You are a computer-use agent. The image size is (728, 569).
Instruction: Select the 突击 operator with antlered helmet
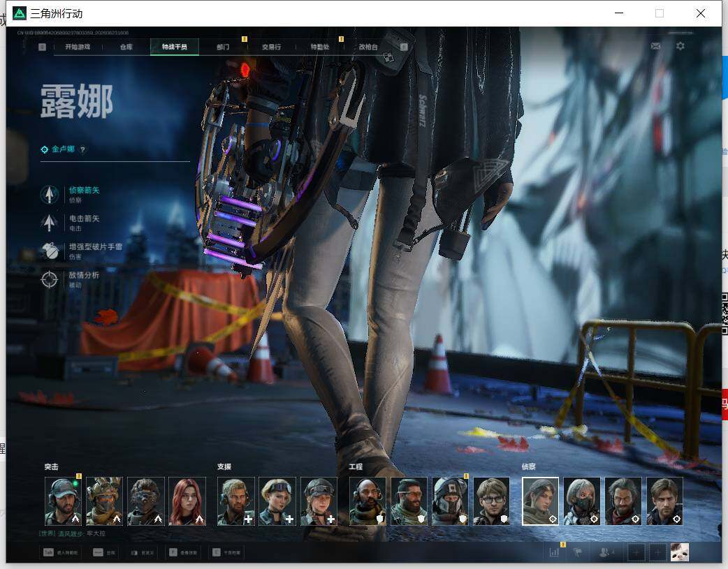105,501
